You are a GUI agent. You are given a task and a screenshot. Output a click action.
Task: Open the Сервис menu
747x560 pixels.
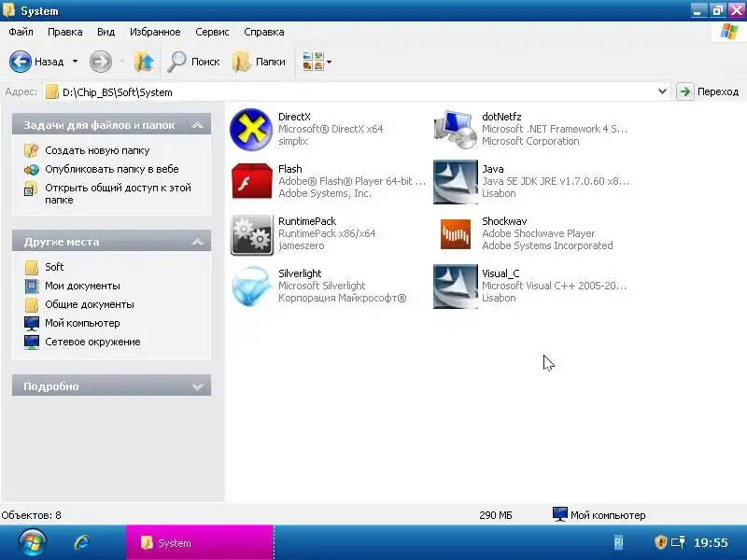[212, 32]
